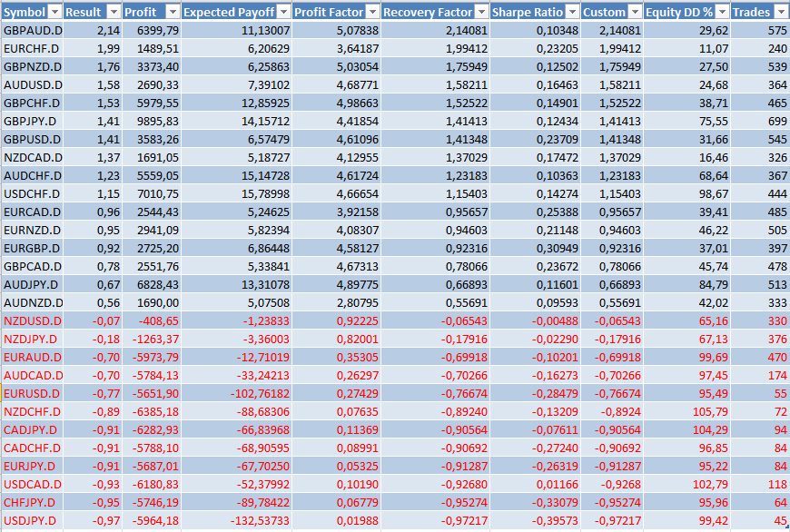
Task: Select the Symbol header cell
Action: pos(32,12)
